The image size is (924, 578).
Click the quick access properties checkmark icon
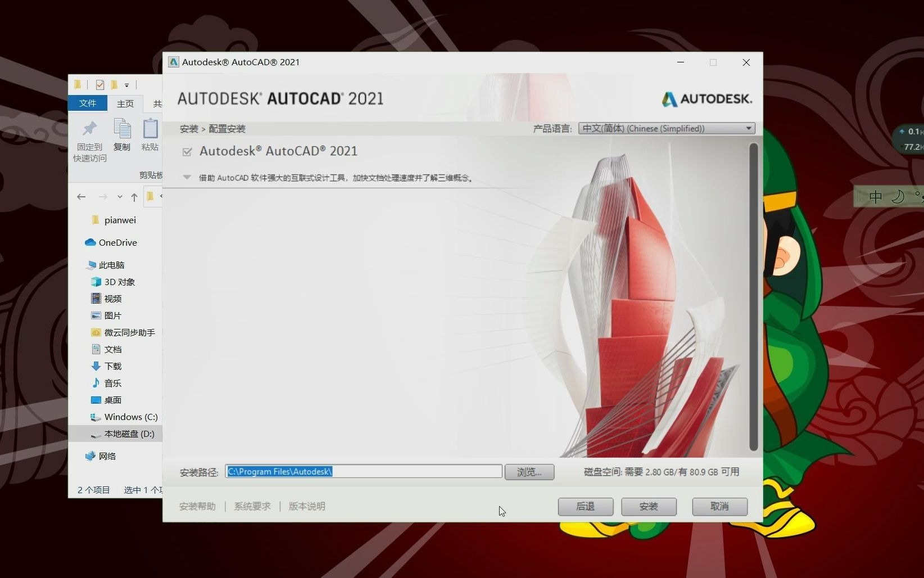pos(100,85)
